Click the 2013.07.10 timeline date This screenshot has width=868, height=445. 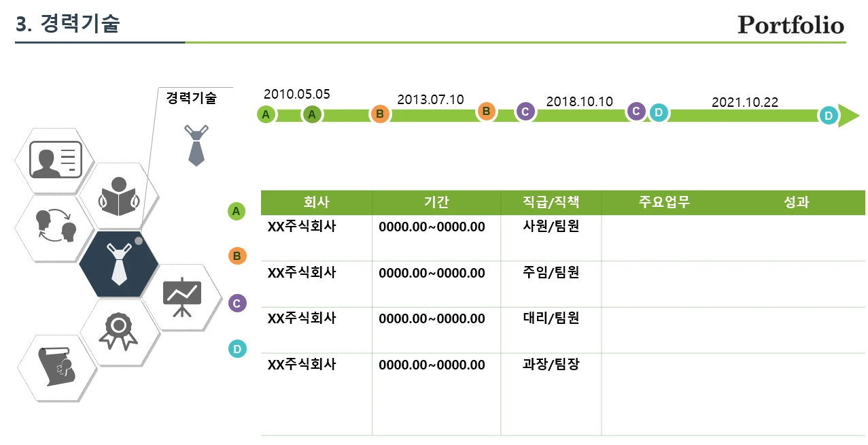pos(430,100)
